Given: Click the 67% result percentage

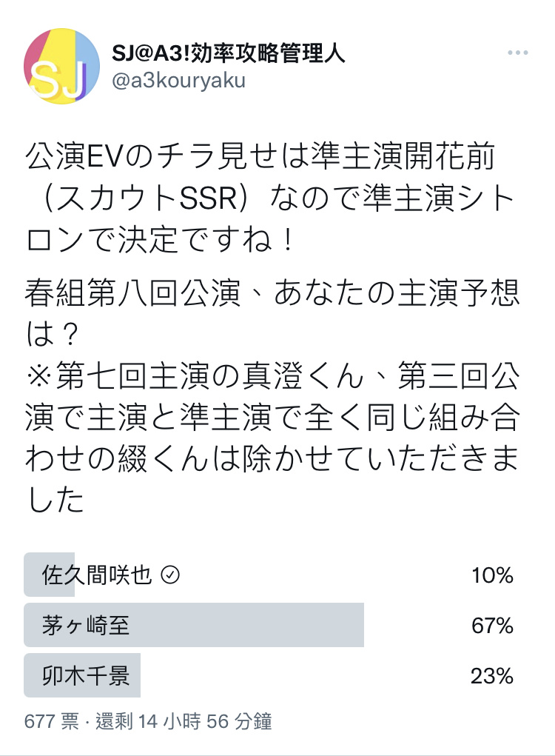Looking at the screenshot, I should point(492,626).
